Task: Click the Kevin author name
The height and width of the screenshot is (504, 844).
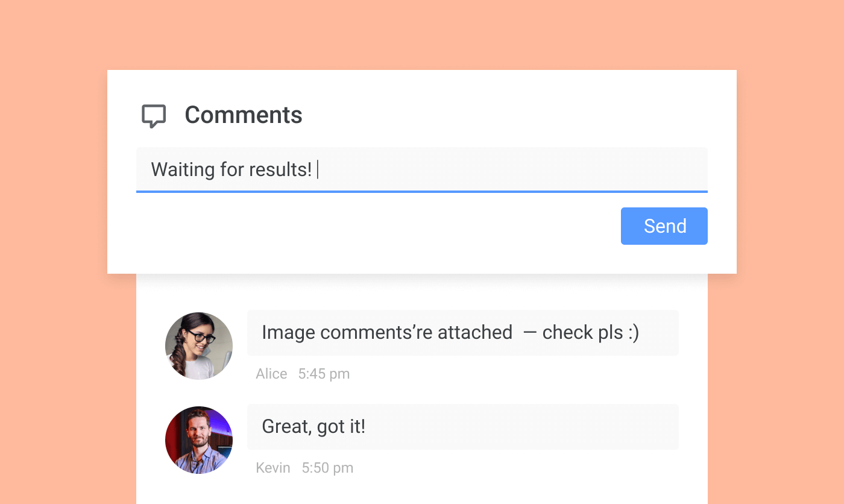Action: 272,468
